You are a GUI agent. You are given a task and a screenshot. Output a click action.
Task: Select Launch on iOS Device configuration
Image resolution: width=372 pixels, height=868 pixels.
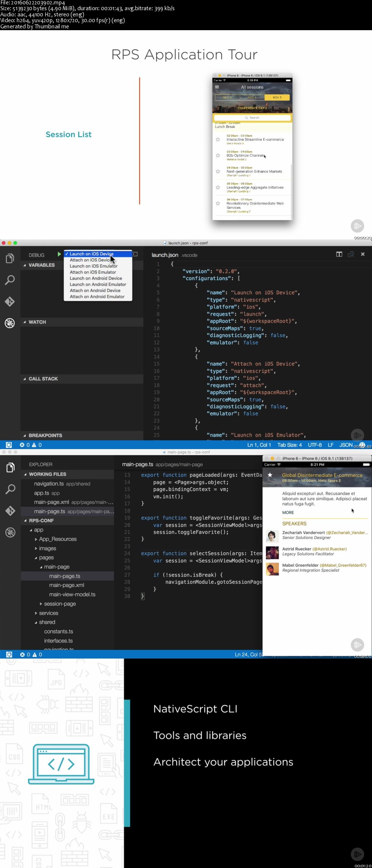pos(98,254)
